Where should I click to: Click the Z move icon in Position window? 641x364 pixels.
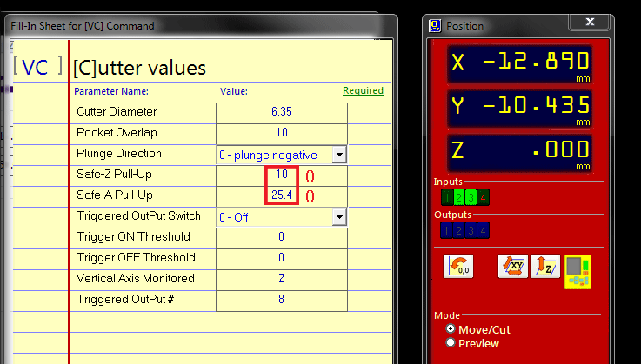point(545,267)
